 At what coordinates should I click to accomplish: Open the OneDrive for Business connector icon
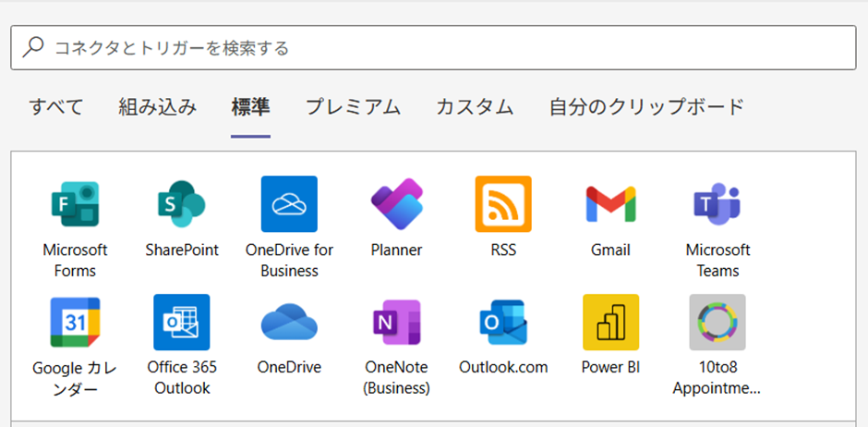click(x=289, y=204)
